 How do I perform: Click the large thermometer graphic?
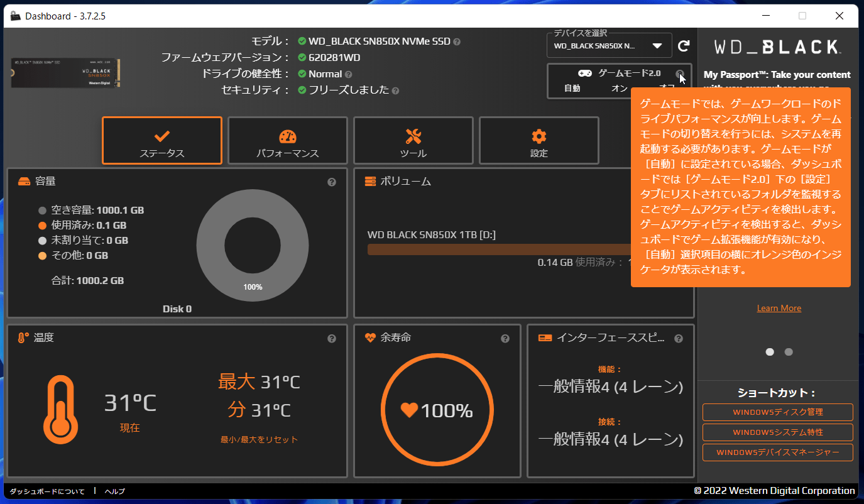point(61,410)
